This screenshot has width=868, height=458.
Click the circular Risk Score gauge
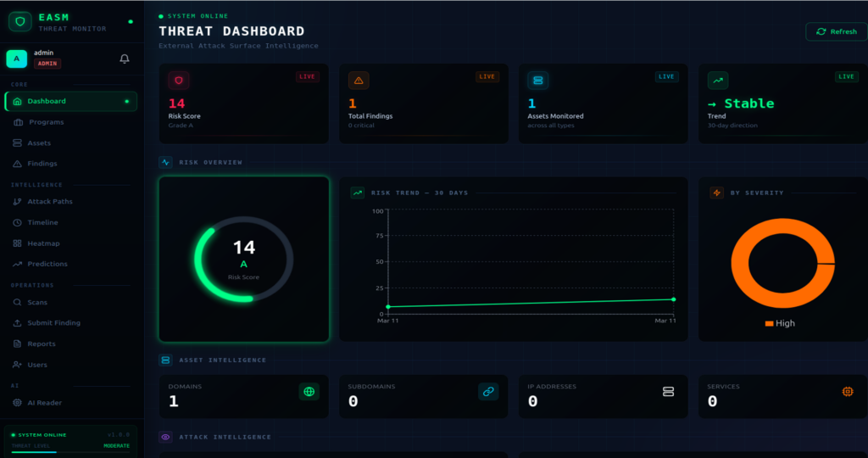coord(244,259)
